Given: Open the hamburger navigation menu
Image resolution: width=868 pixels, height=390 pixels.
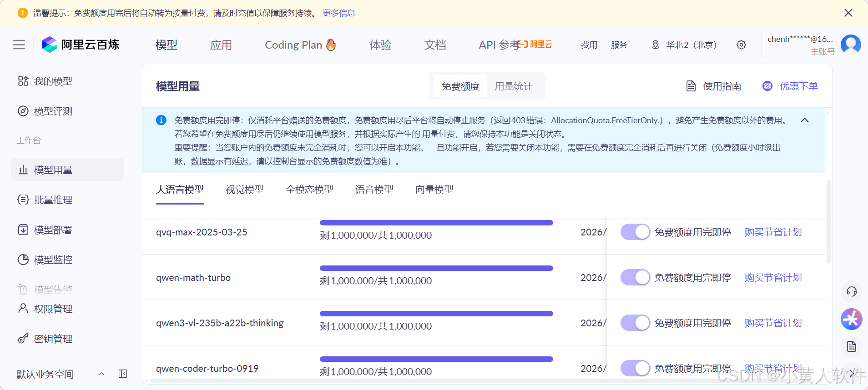Looking at the screenshot, I should click(19, 45).
